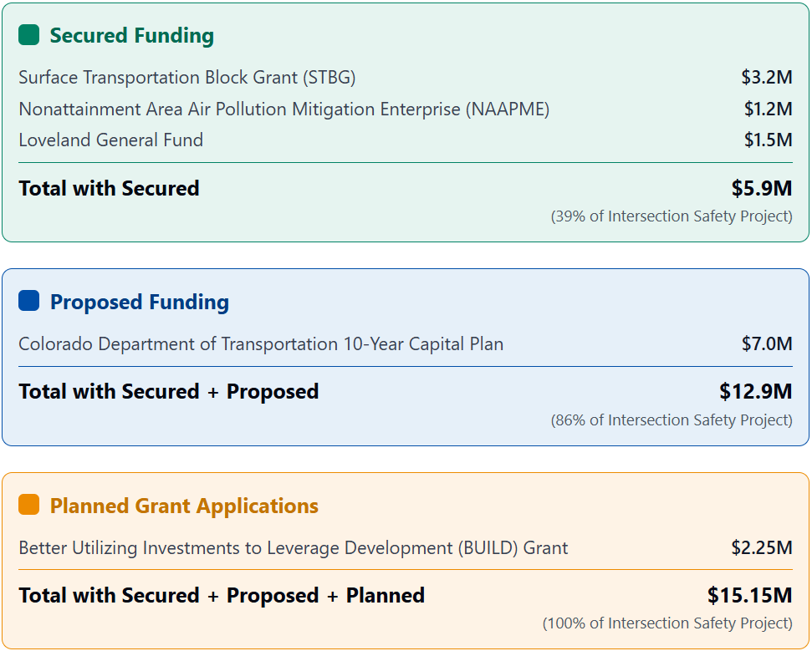Click the $1.5M Loveland amount
The height and width of the screenshot is (651, 812).
768,140
